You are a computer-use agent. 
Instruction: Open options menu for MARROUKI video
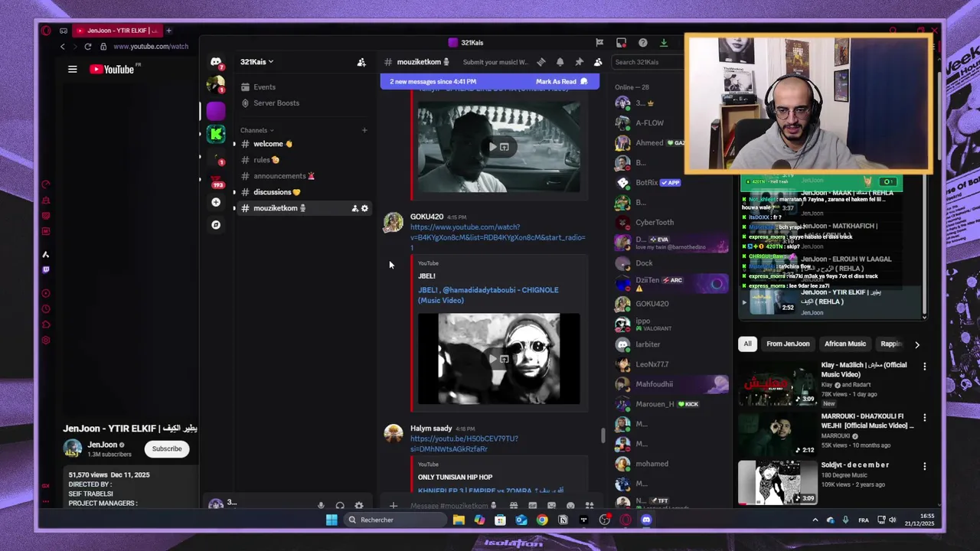point(924,418)
